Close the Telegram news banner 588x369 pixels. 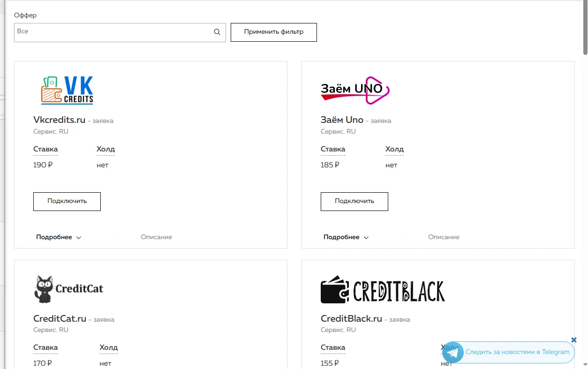(x=574, y=340)
